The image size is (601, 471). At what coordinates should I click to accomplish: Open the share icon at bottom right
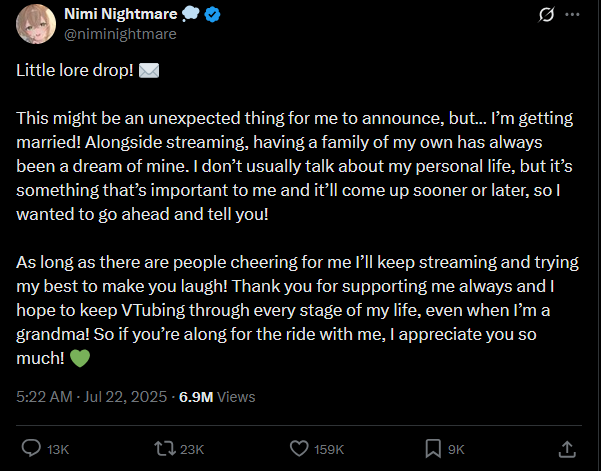tap(566, 448)
